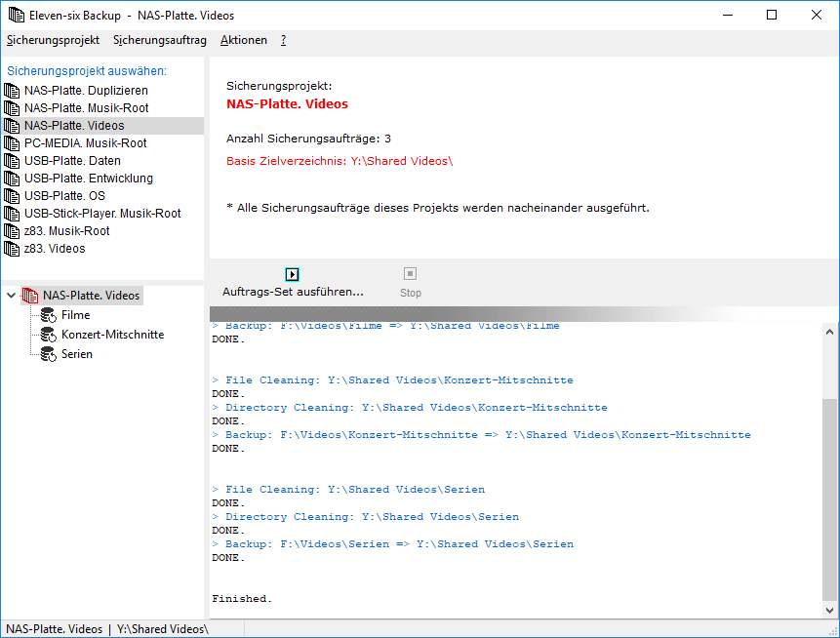This screenshot has width=840, height=638.
Task: Open the ? help menu
Action: [283, 40]
